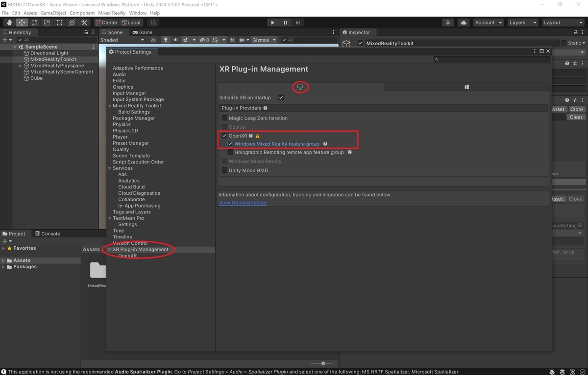Screen dimensions: 588x375
Task: Select the Hand tool in toolbar
Action: 9,23
